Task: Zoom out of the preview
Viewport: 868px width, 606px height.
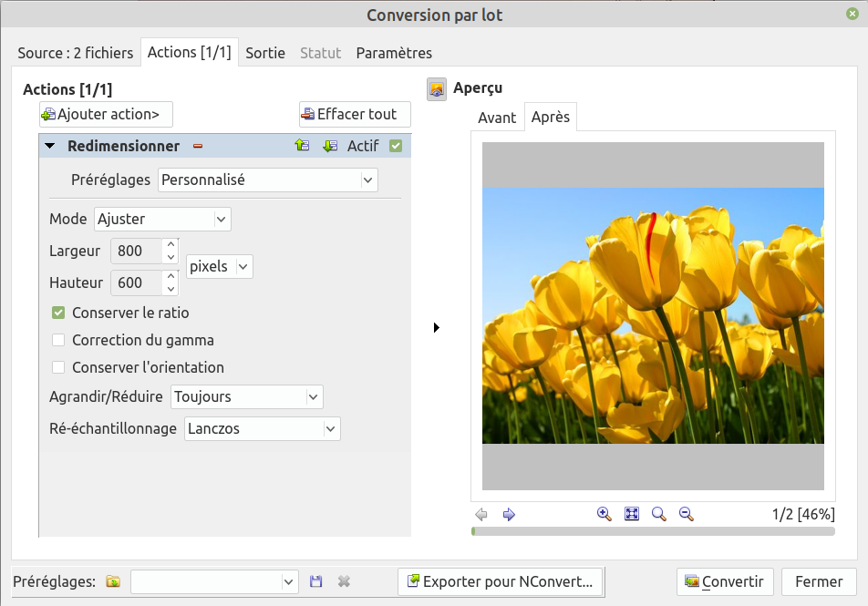Action: [x=687, y=514]
